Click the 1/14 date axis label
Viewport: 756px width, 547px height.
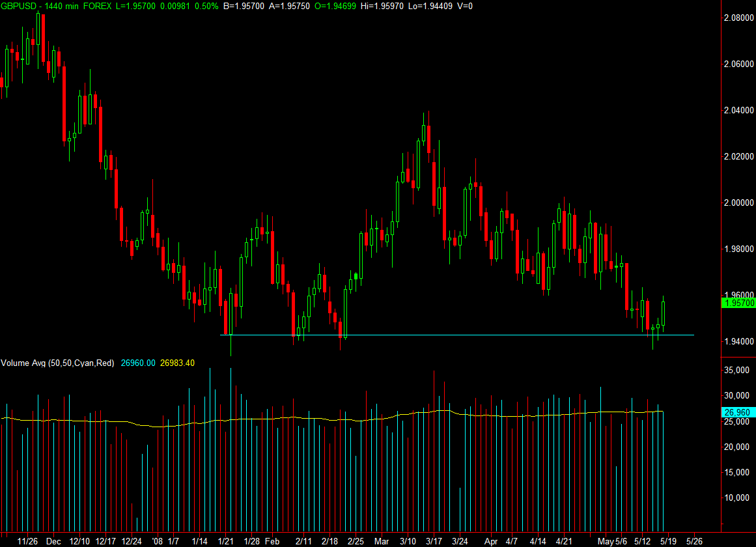(200, 541)
